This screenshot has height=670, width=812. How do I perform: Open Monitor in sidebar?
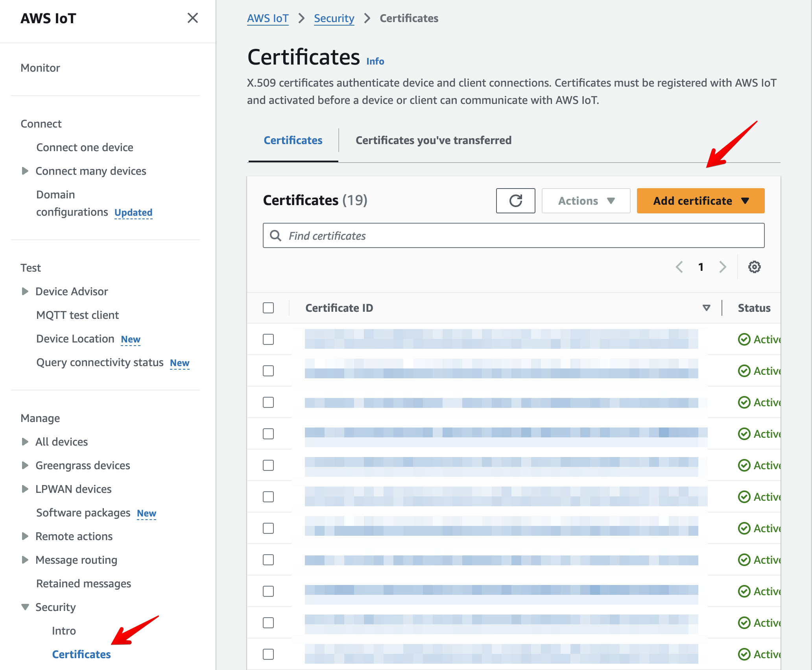[x=41, y=68]
